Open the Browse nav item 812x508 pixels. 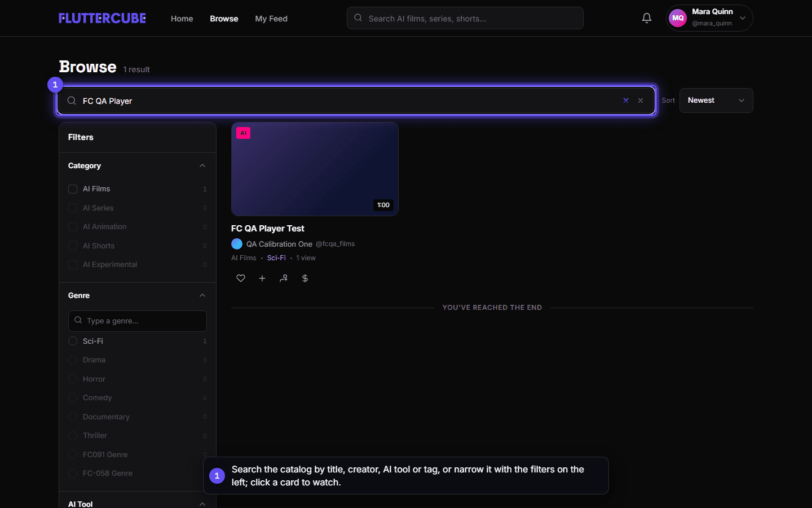pos(224,19)
